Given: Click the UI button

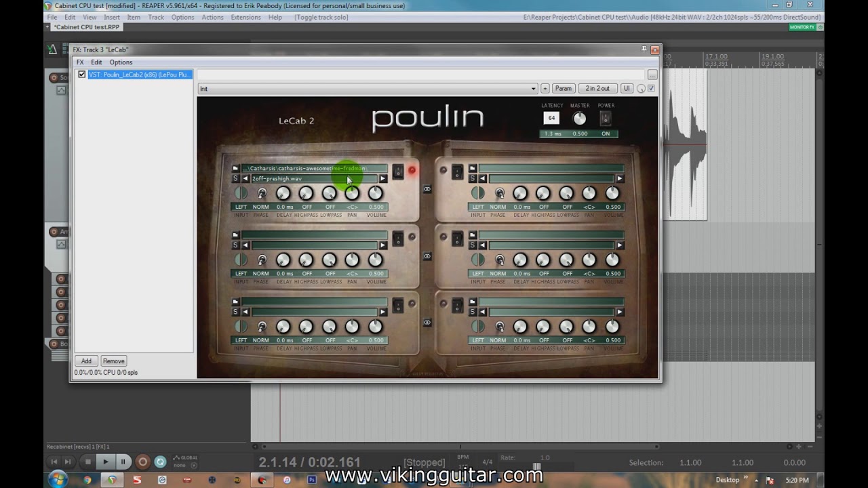Looking at the screenshot, I should click(627, 88).
